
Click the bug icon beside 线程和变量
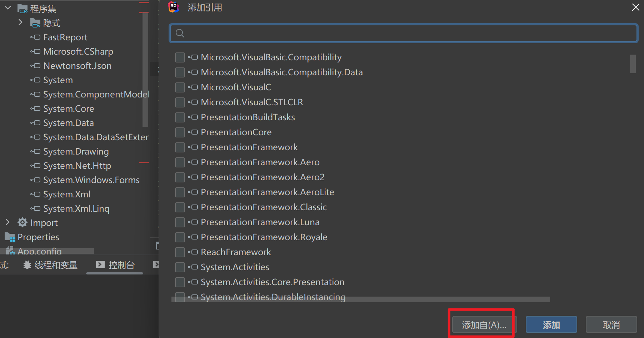pos(27,265)
